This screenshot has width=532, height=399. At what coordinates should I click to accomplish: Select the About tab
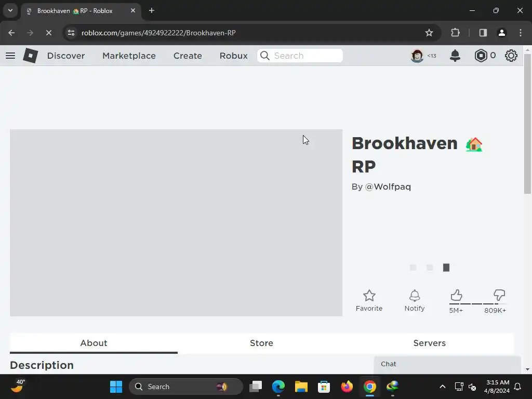[94, 343]
